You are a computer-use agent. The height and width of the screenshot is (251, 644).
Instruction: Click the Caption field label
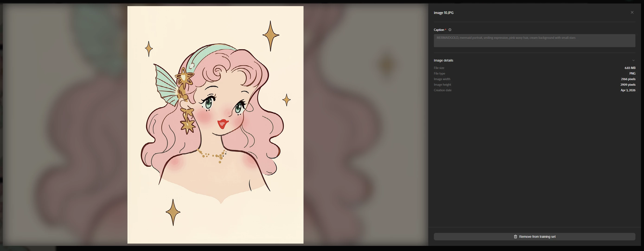point(439,30)
